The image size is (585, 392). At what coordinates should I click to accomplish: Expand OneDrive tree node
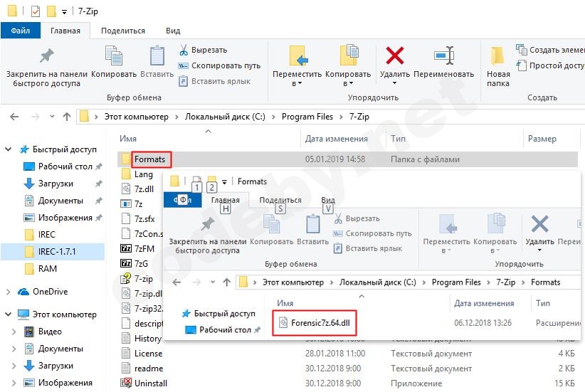9,292
